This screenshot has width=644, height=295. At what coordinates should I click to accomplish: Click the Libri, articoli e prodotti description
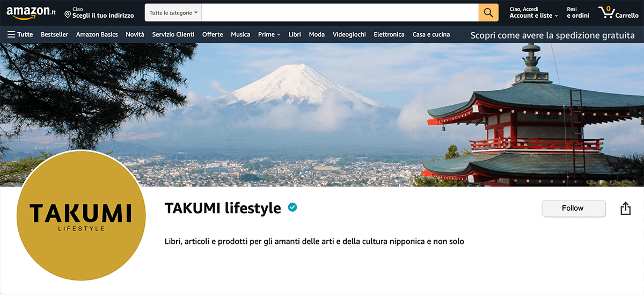coord(314,242)
